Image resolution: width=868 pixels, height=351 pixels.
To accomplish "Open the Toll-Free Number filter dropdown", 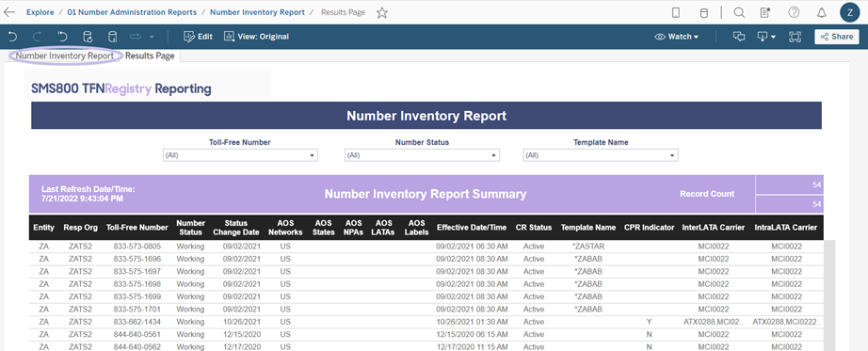I will [x=240, y=155].
